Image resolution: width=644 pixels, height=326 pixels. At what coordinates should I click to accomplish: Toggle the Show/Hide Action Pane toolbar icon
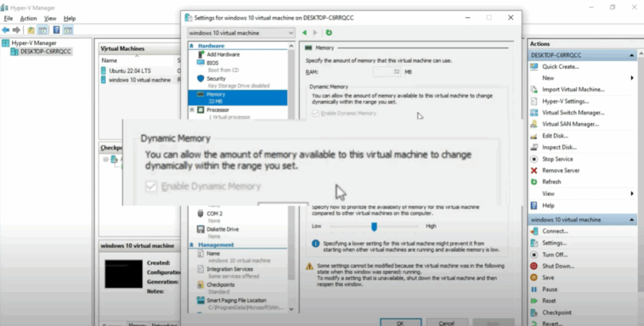[x=68, y=30]
